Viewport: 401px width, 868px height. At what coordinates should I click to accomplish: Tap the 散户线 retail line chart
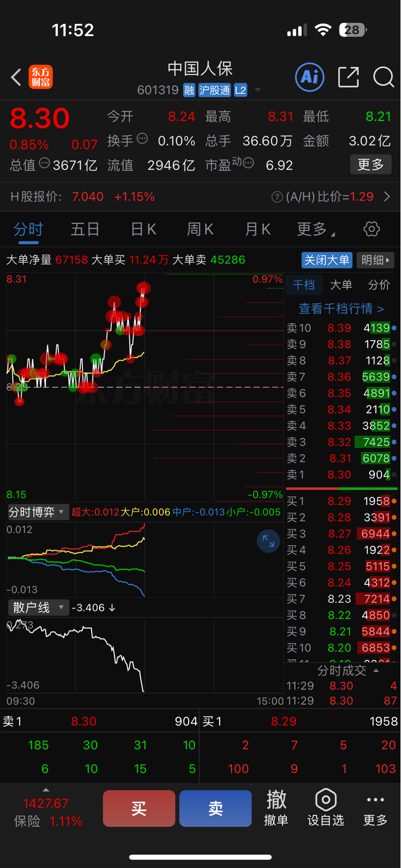click(x=145, y=655)
